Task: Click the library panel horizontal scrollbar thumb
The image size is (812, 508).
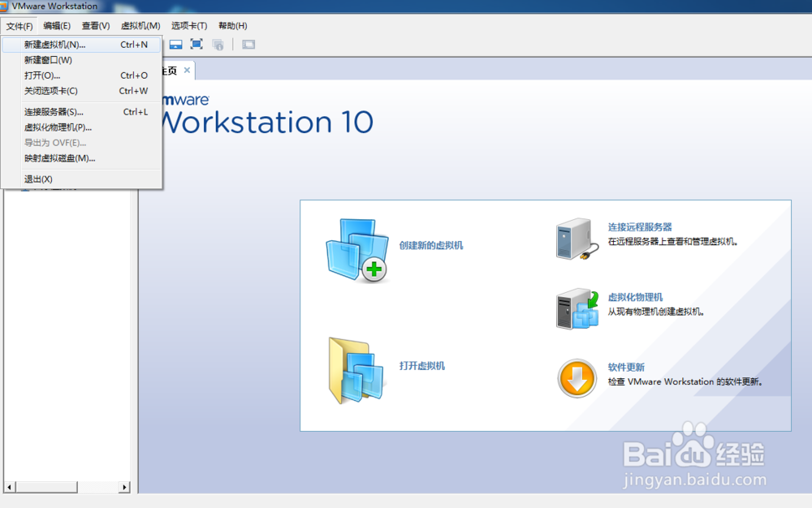Action: click(46, 487)
